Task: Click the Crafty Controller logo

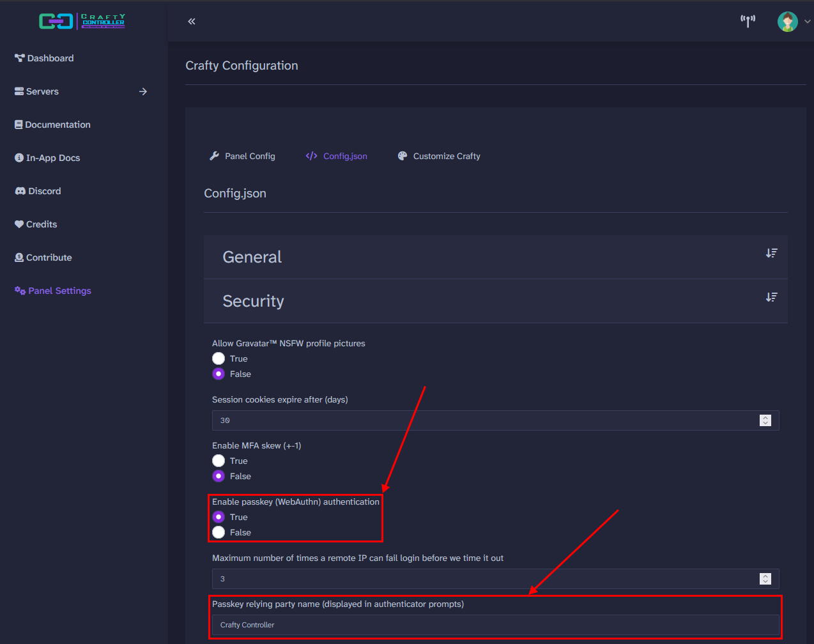Action: click(82, 21)
